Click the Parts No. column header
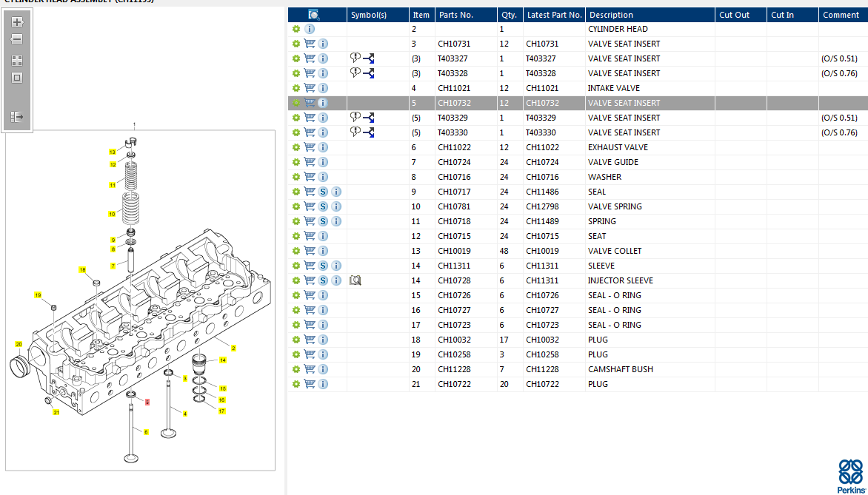The height and width of the screenshot is (495, 868). coord(455,15)
